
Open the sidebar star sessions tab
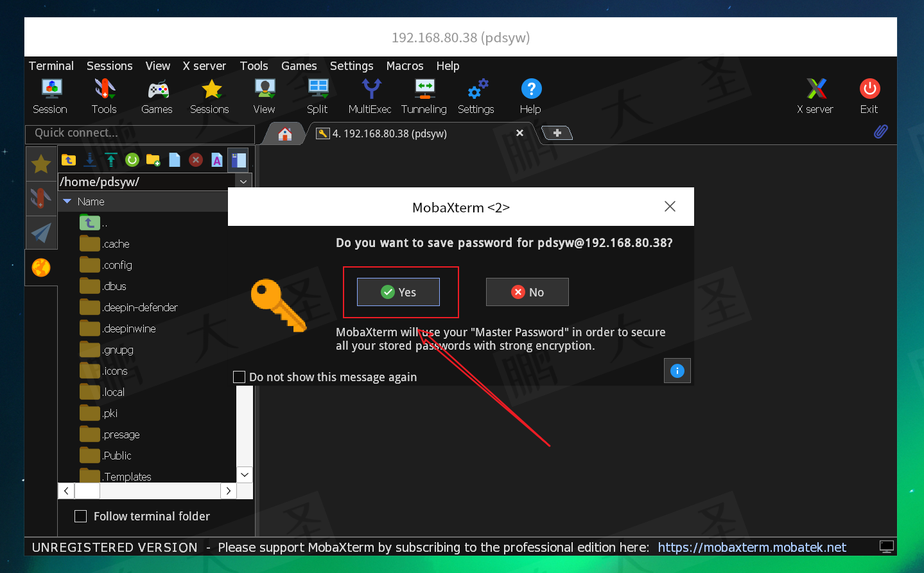[x=41, y=164]
